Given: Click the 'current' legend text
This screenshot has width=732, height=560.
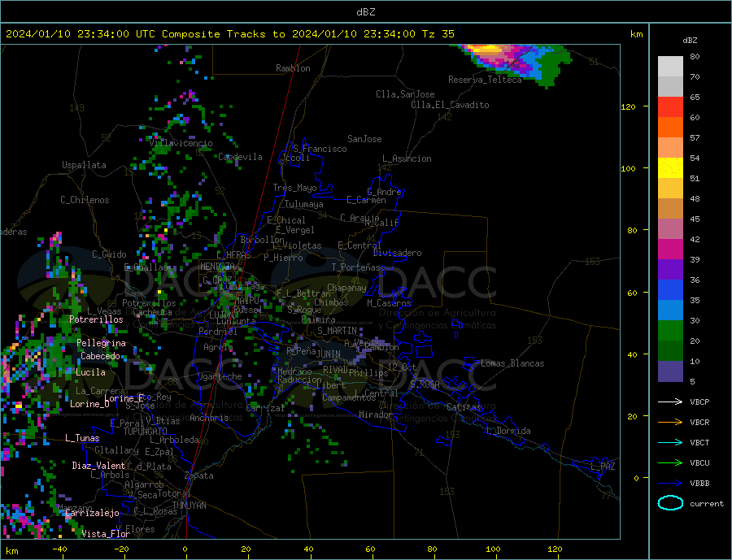Looking at the screenshot, I should (x=707, y=504).
